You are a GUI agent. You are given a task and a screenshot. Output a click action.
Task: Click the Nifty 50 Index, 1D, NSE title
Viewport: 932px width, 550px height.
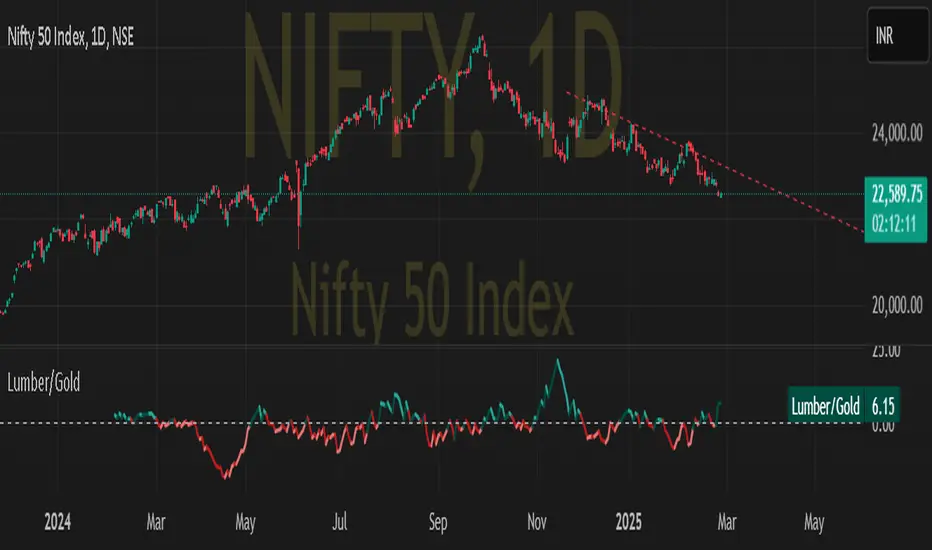[x=71, y=37]
